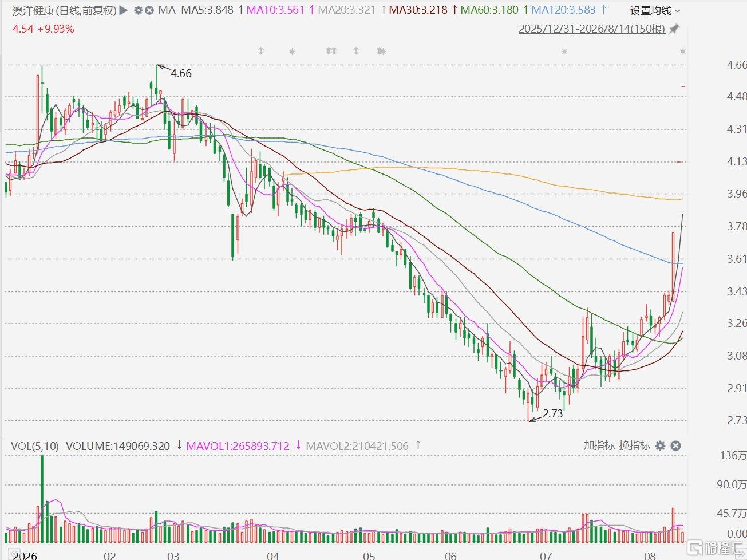747x560 pixels.
Task: Click the 2.91 price axis label
Action: click(x=737, y=388)
